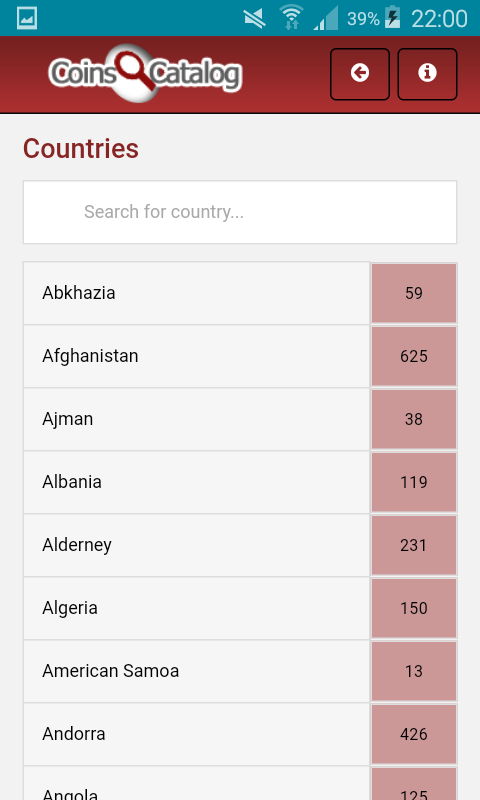Tap the 625 count badge

point(414,356)
